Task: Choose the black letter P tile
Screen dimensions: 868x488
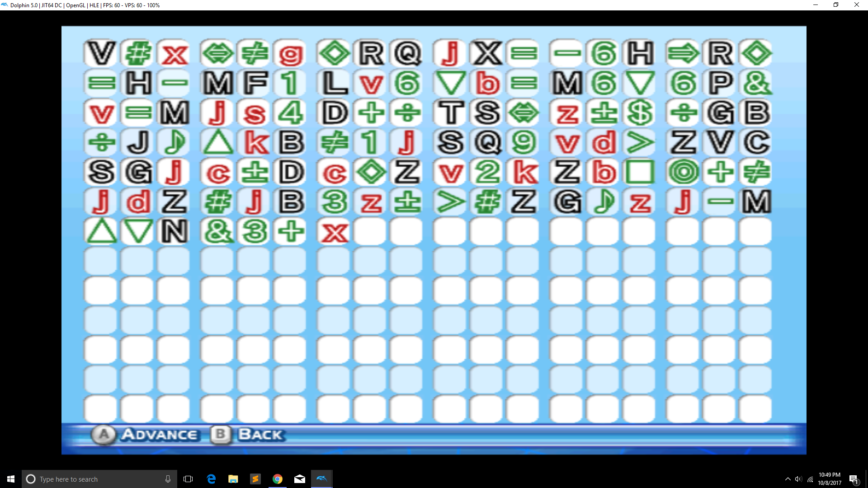Action: point(720,83)
